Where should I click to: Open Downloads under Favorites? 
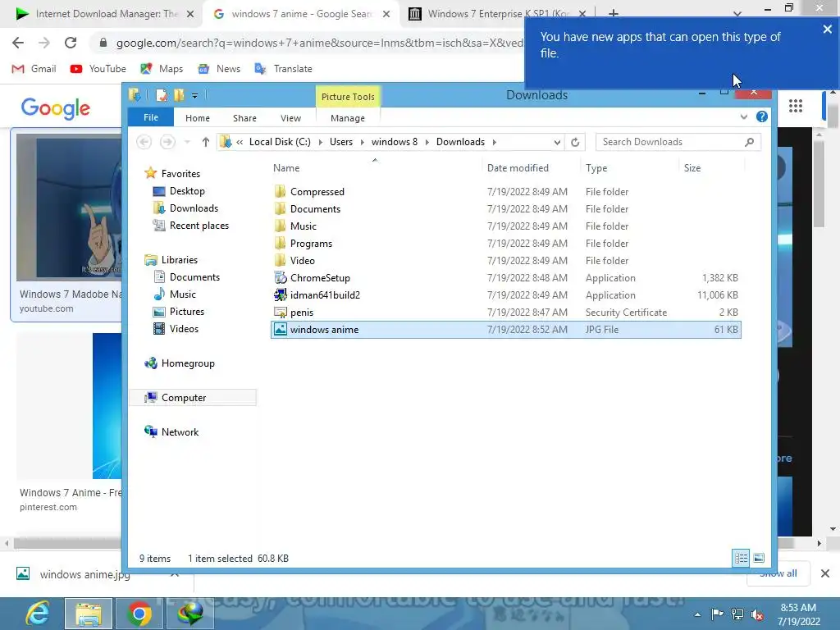point(194,208)
